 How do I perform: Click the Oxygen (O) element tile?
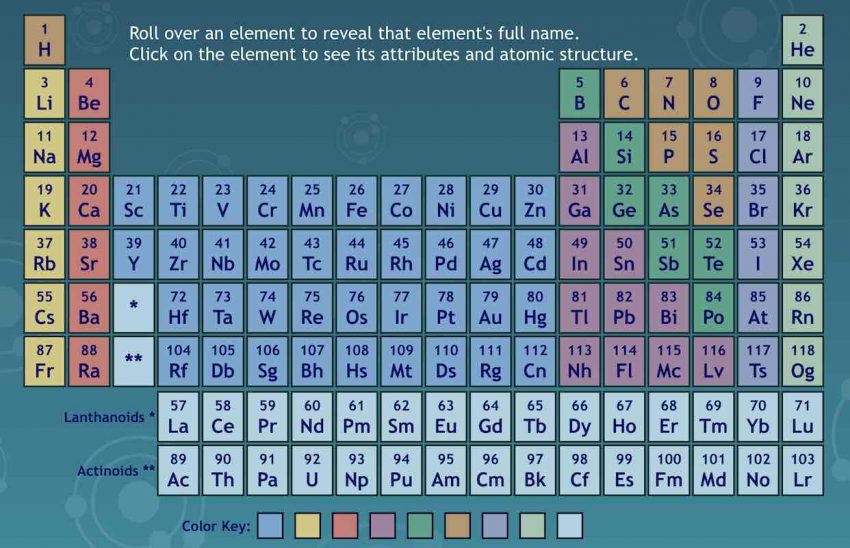713,93
